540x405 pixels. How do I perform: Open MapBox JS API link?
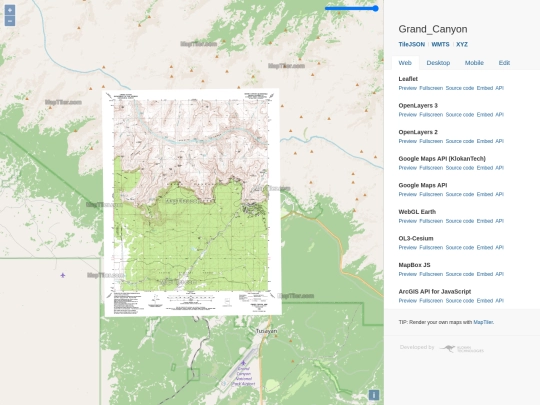[x=499, y=274]
